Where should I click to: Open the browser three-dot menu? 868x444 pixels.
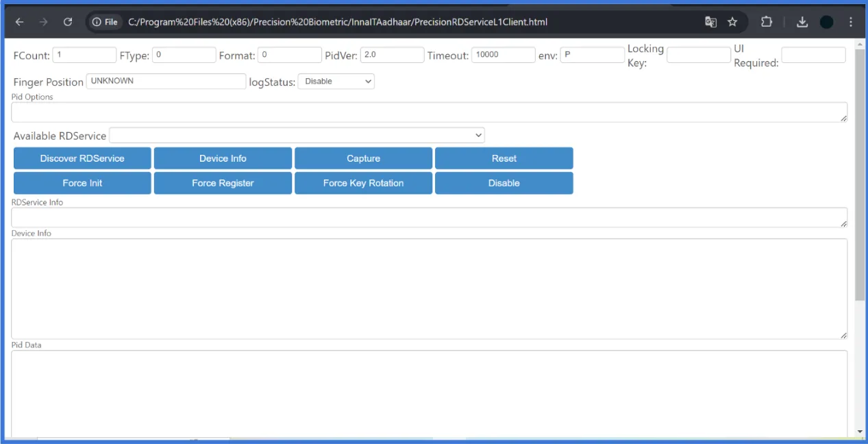[851, 22]
